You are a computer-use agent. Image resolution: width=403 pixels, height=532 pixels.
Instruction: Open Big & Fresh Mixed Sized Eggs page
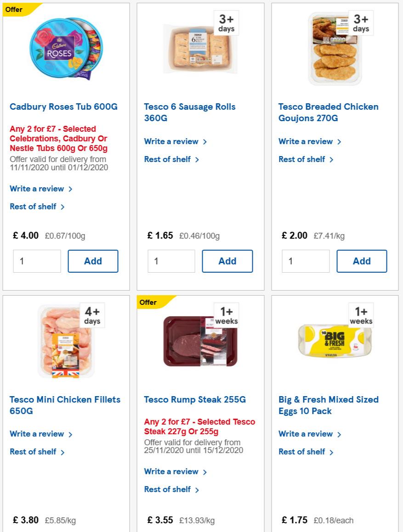click(329, 405)
